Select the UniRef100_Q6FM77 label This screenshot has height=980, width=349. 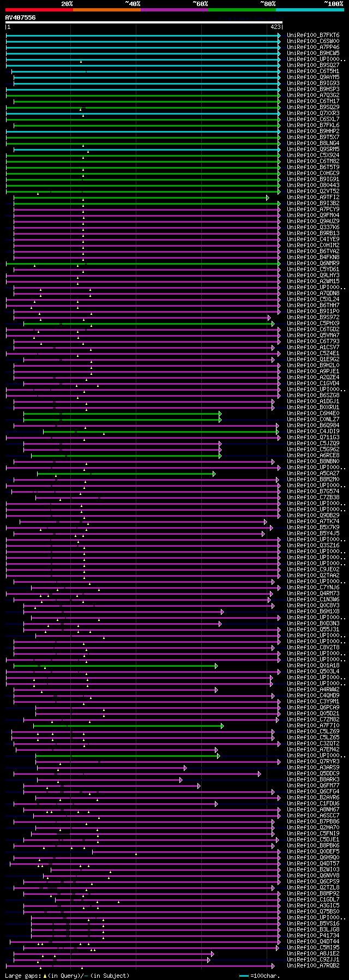[x=313, y=785]
